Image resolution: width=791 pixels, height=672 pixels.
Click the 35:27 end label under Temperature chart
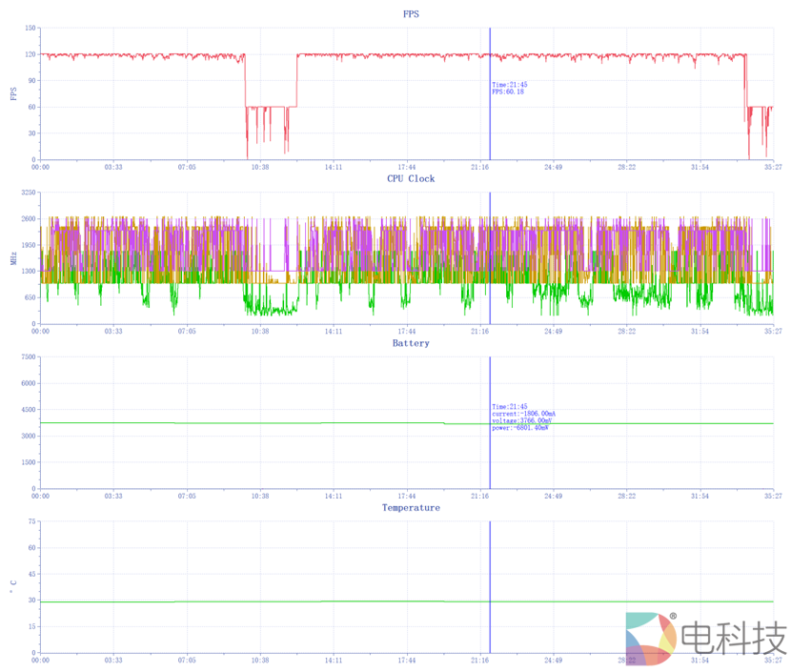[773, 661]
